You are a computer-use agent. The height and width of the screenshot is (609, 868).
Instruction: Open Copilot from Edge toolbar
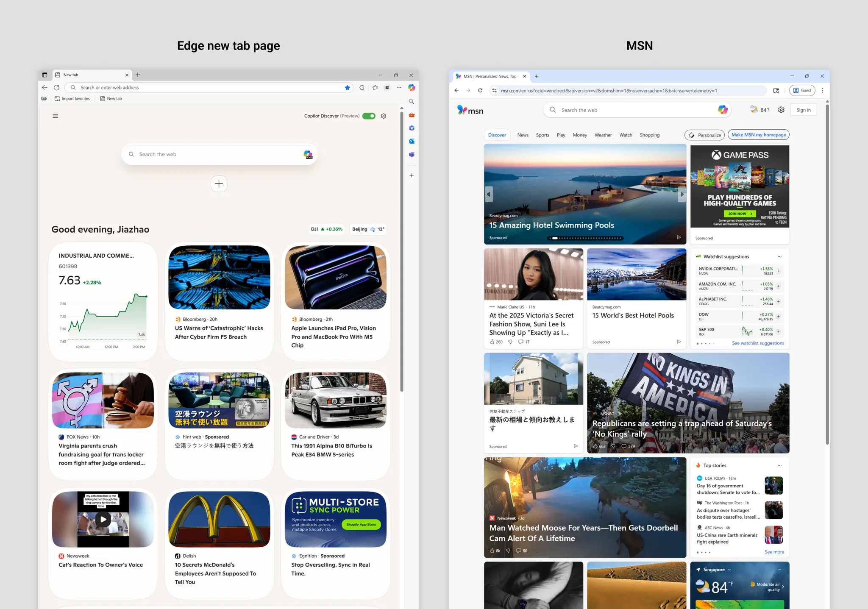click(412, 88)
